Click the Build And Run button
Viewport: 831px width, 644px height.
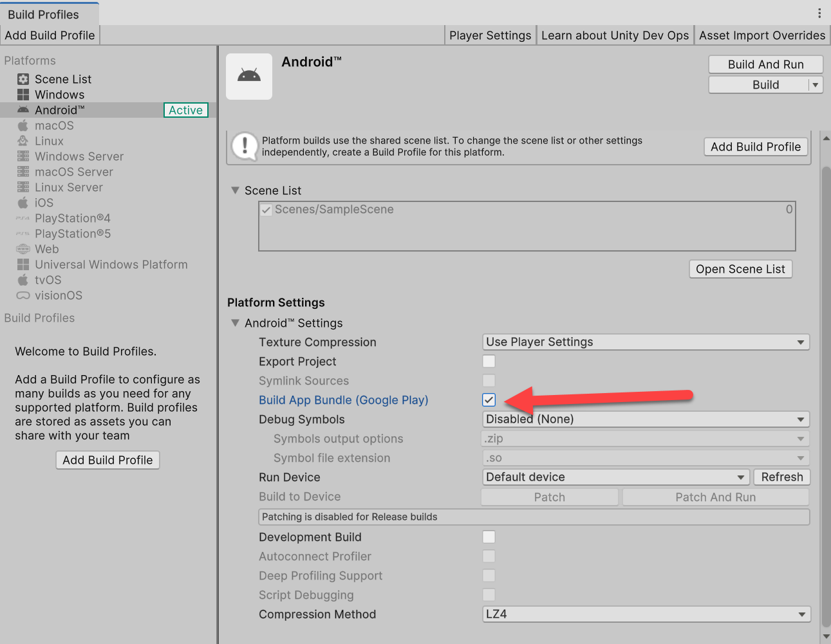click(766, 64)
